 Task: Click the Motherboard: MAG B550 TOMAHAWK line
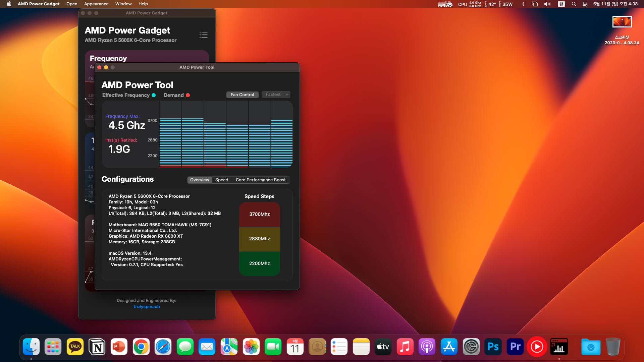pyautogui.click(x=160, y=225)
